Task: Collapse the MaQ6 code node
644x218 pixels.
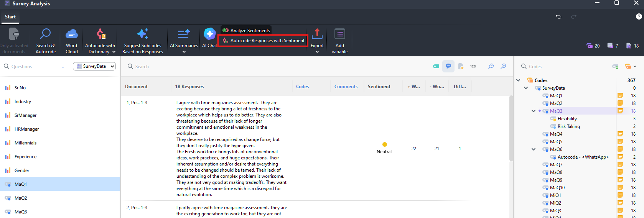Action: click(534, 149)
